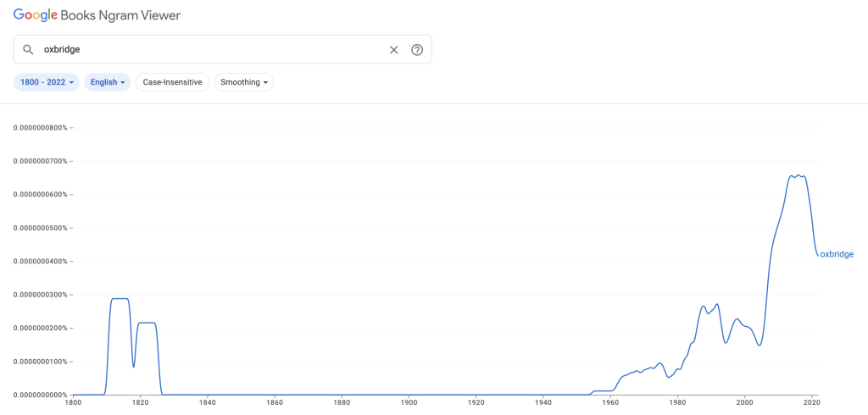
Task: Click the 0.0000000000% y-axis label
Action: point(39,395)
